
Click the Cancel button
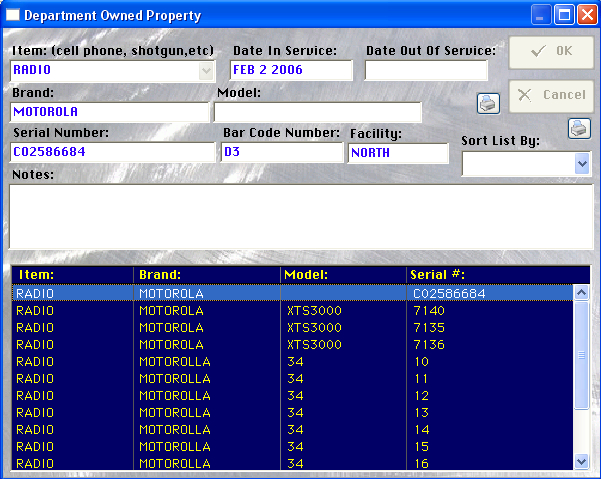551,96
